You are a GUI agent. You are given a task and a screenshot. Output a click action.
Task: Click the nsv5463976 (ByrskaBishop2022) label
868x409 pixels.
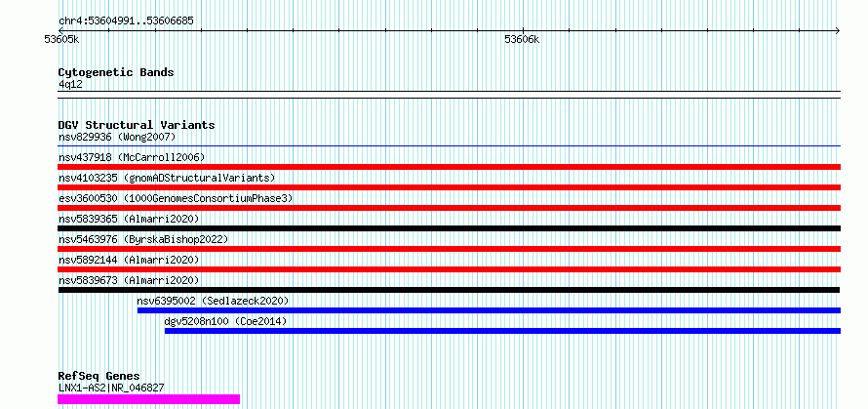(143, 239)
